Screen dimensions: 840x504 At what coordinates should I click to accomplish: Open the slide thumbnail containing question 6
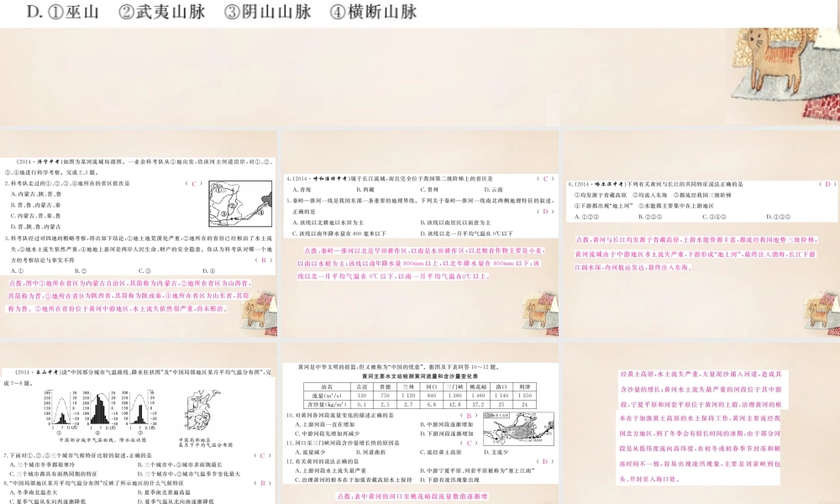tap(701, 234)
